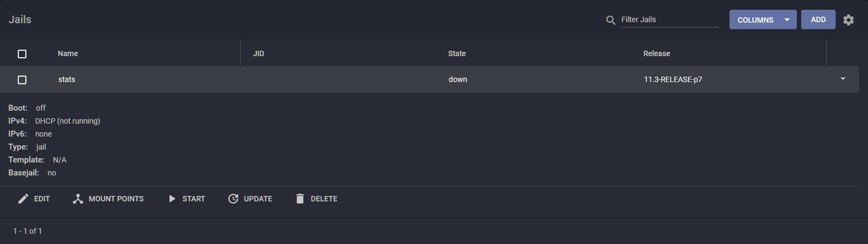Click the Delete trash can icon
868x244 pixels.
(300, 199)
